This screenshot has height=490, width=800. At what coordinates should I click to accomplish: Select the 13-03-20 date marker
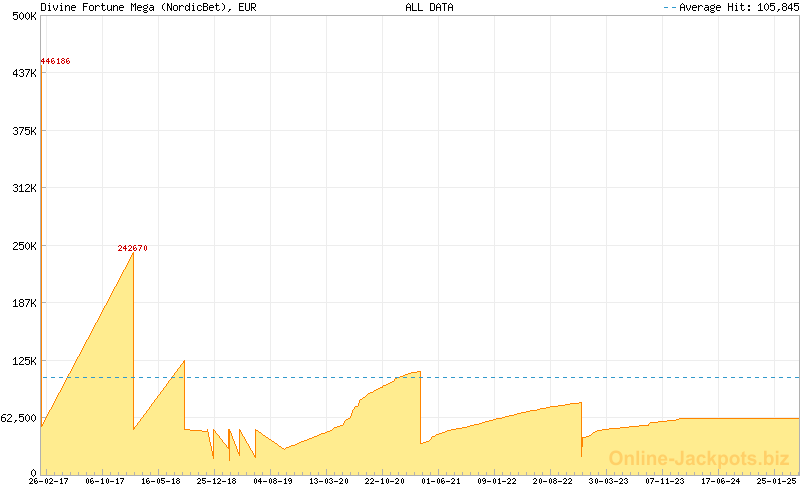click(x=329, y=481)
